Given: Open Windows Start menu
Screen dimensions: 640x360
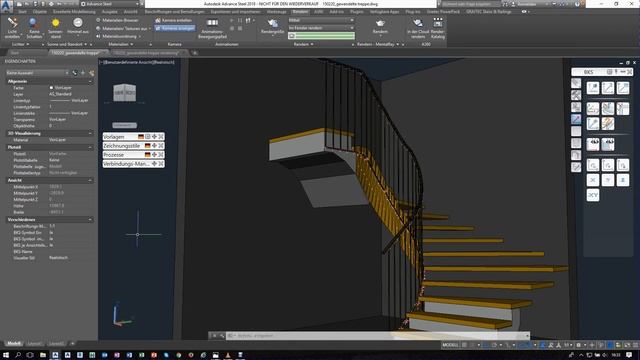Looking at the screenshot, I should [6, 355].
